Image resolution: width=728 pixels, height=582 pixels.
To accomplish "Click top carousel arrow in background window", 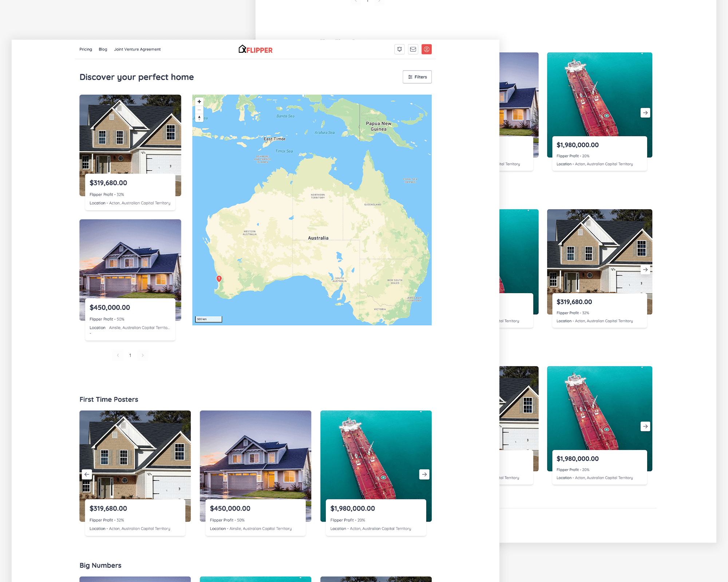I will (645, 113).
